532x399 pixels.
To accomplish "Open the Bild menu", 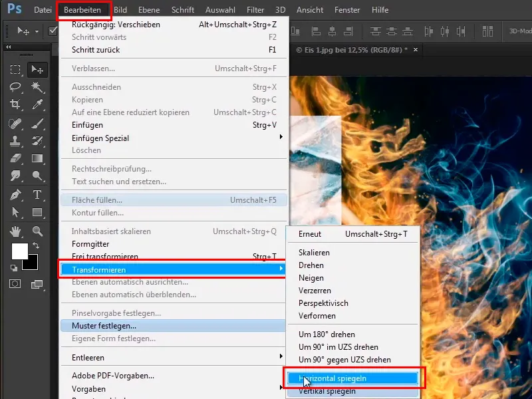I will point(120,10).
